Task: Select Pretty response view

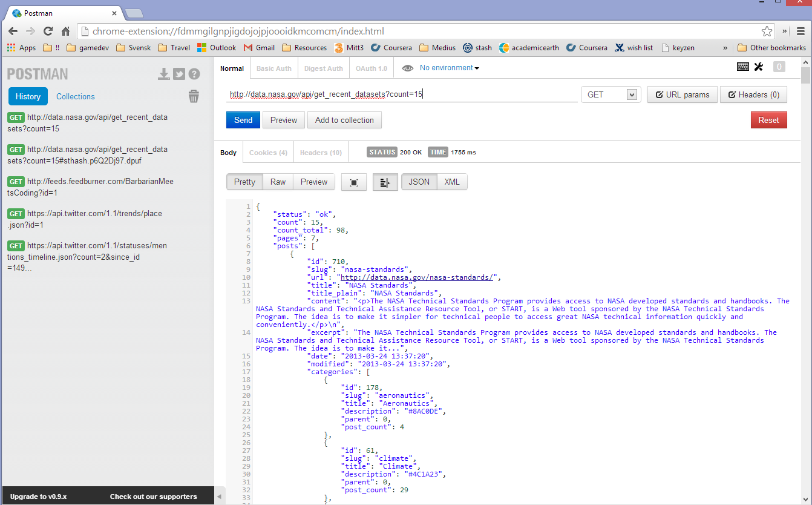Action: 244,182
